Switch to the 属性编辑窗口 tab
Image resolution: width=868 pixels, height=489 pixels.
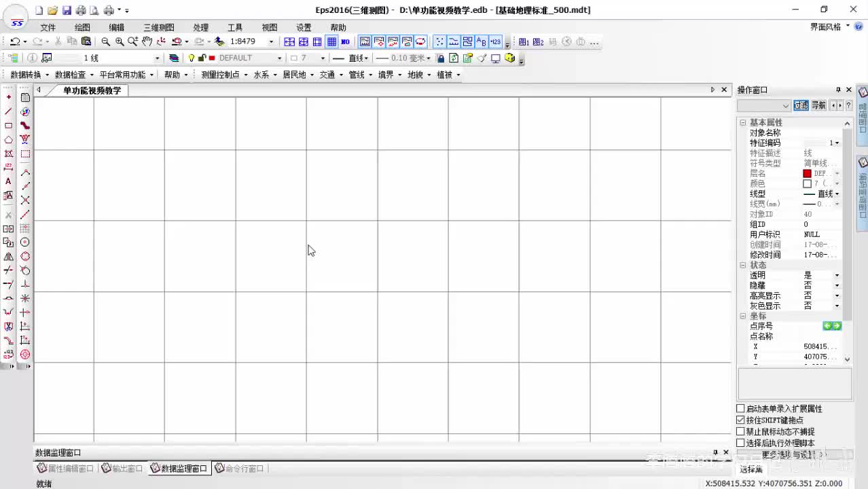pos(66,469)
